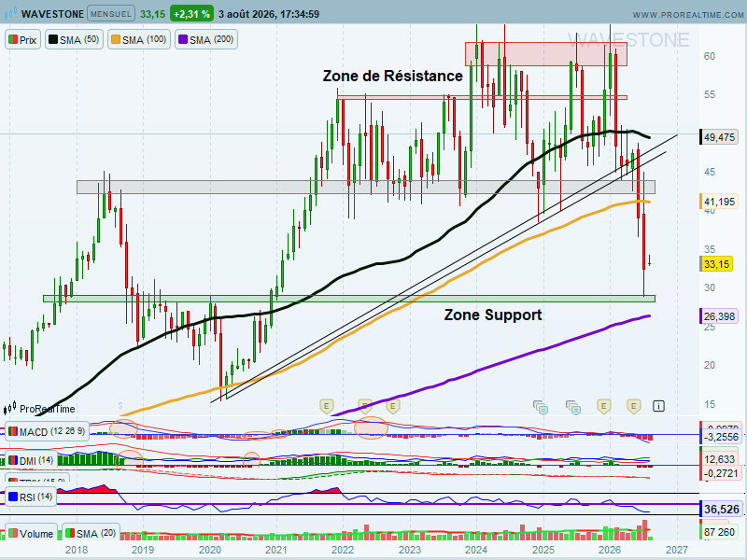Click the 2018 year on time axis
This screenshot has height=560, width=747.
(77, 550)
